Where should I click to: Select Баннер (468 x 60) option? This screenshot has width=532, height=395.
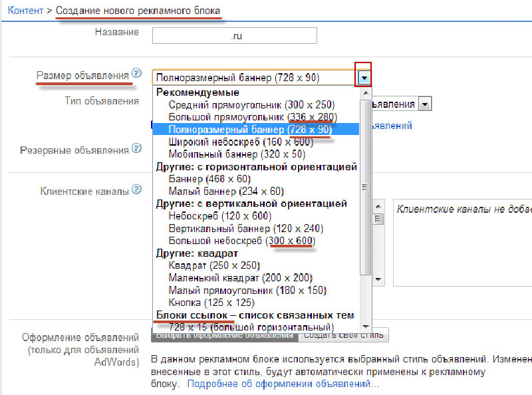pyautogui.click(x=209, y=179)
